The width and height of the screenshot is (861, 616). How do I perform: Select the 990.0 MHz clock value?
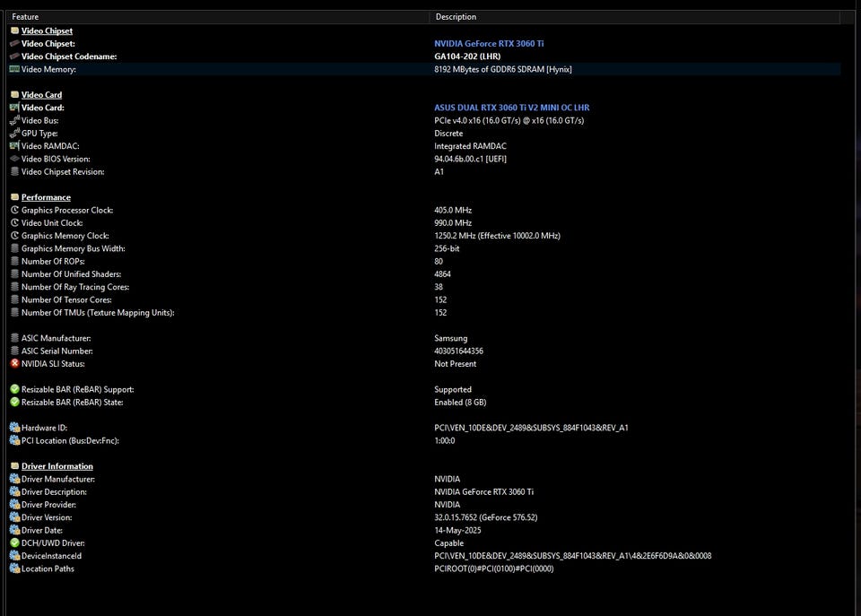click(453, 223)
